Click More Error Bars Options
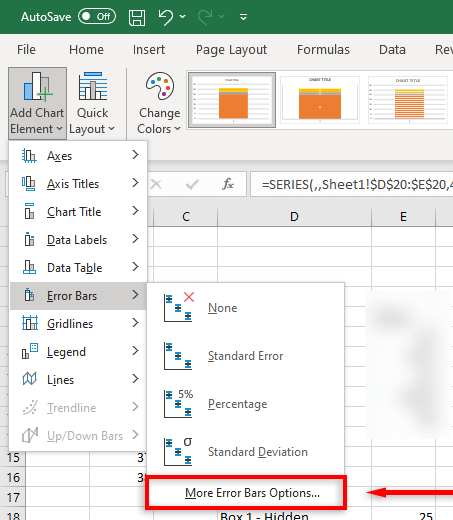 [252, 493]
